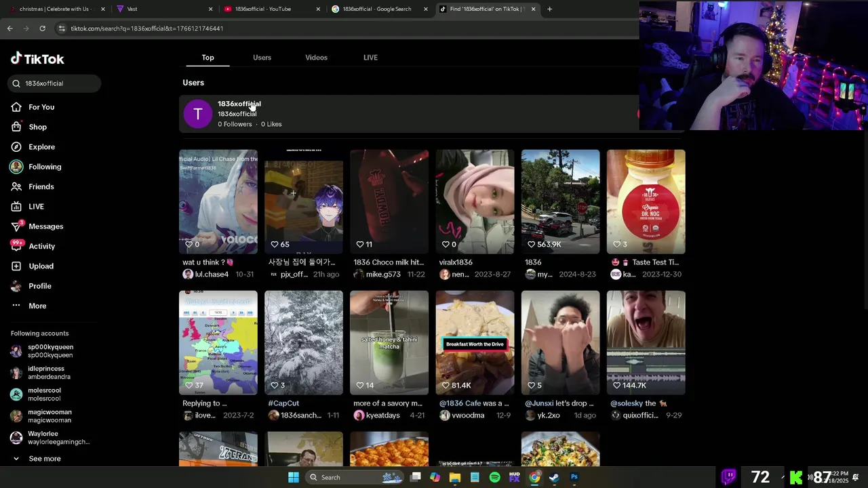Open the Shop page
868x488 pixels.
pos(37,127)
